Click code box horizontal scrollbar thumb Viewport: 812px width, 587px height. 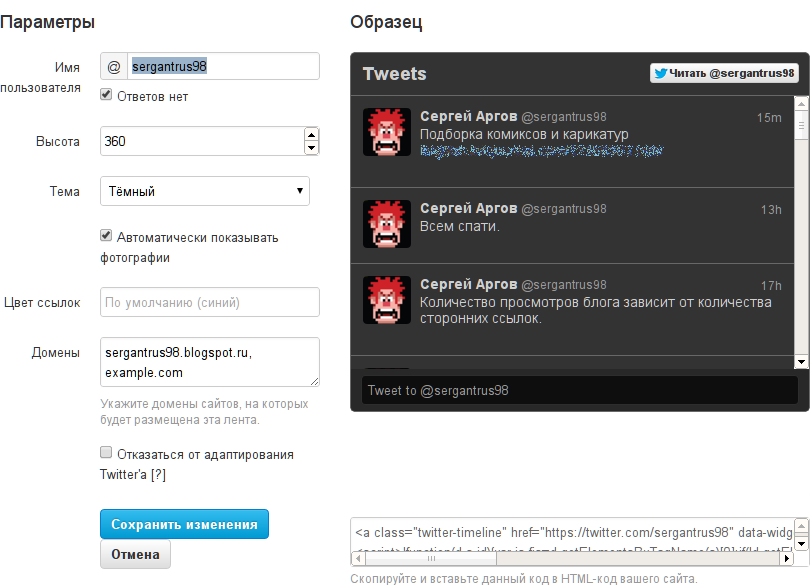point(431,559)
